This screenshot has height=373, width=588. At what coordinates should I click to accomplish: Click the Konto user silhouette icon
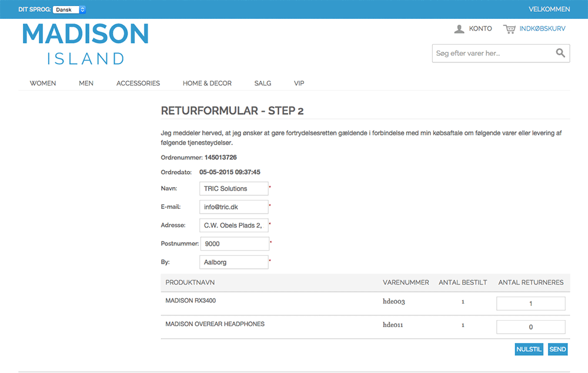459,29
